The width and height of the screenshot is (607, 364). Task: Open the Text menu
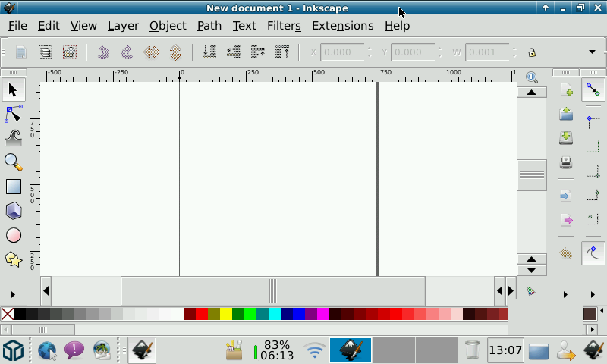pyautogui.click(x=244, y=26)
